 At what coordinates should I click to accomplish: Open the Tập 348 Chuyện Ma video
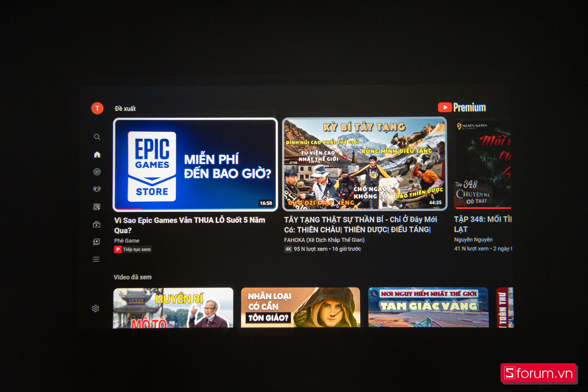click(483, 165)
